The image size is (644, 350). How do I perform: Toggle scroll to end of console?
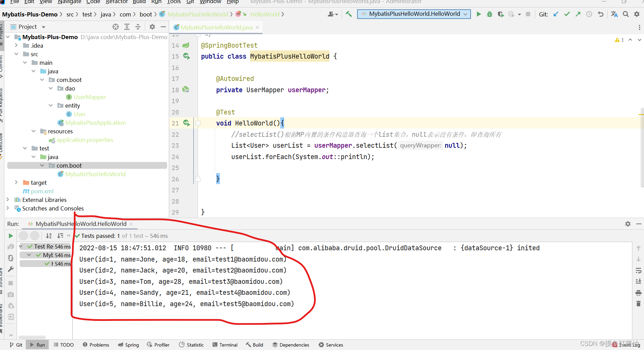tap(638, 281)
